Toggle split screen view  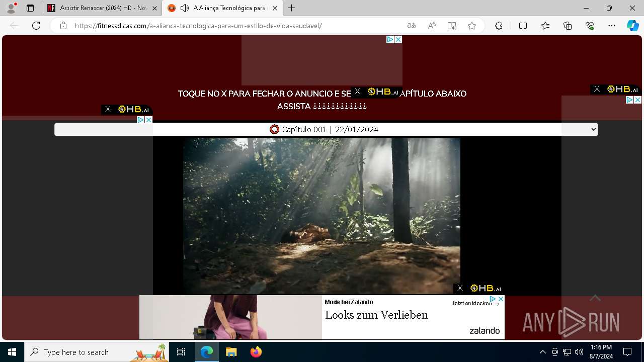tap(523, 26)
